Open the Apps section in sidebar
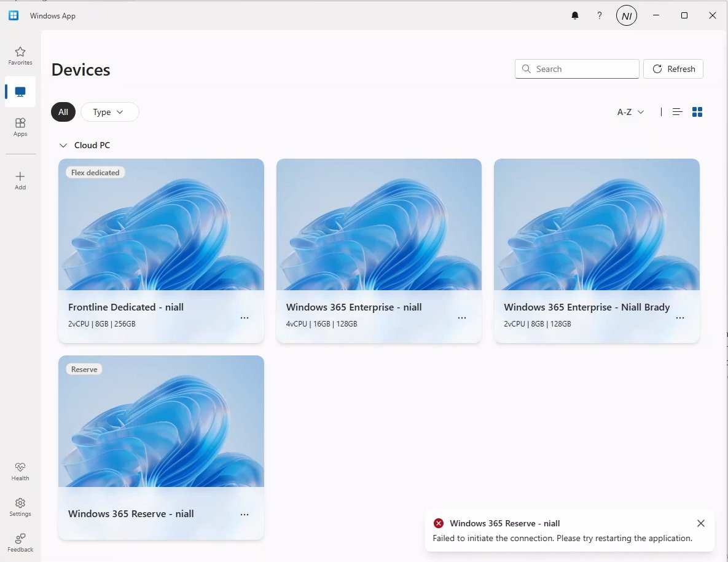Viewport: 728px width, 562px height. pyautogui.click(x=20, y=127)
